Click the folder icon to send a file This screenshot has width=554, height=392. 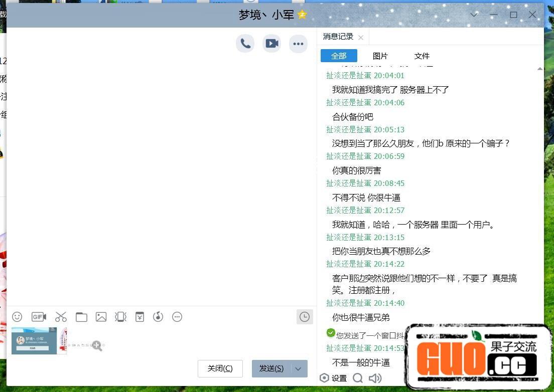[81, 317]
